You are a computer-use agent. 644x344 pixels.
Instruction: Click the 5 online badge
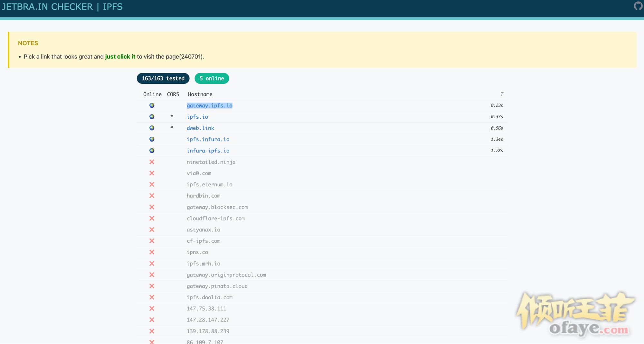212,78
